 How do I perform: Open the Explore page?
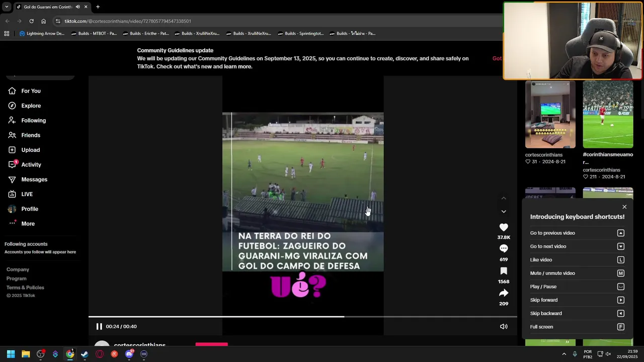click(x=31, y=106)
